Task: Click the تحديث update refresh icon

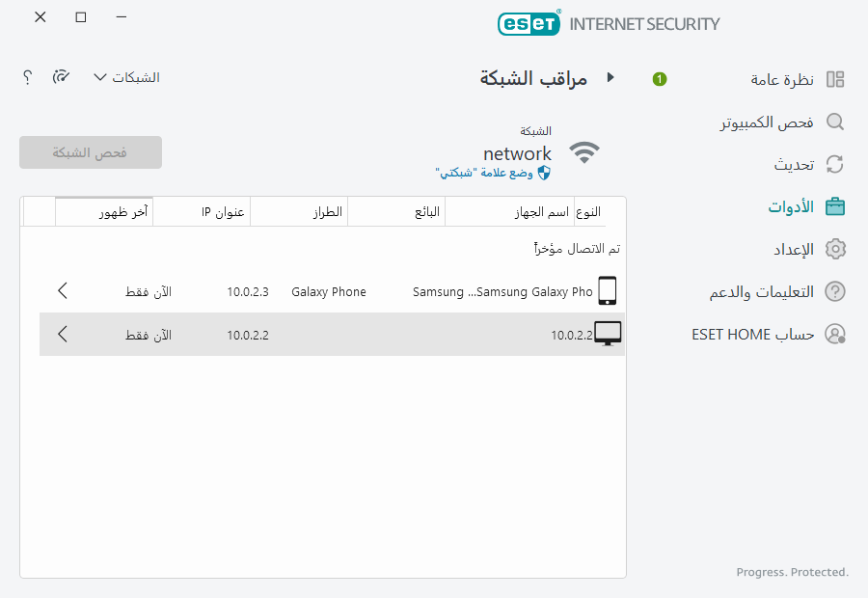Action: 835,164
